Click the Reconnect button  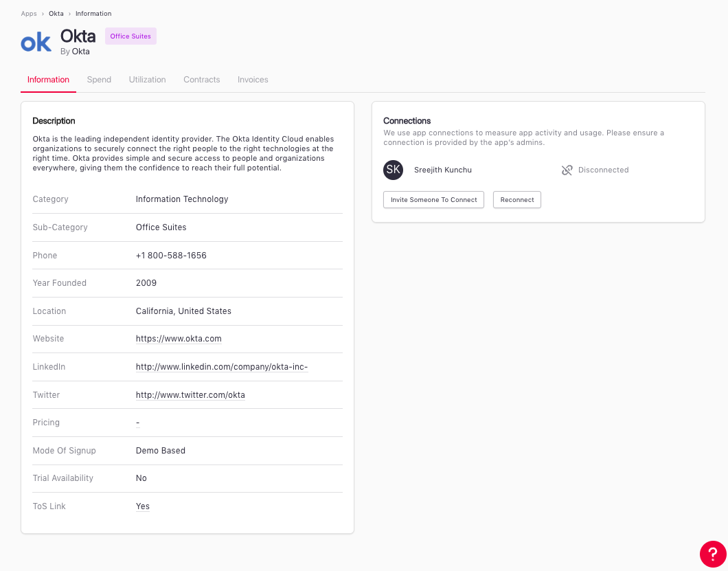click(516, 200)
